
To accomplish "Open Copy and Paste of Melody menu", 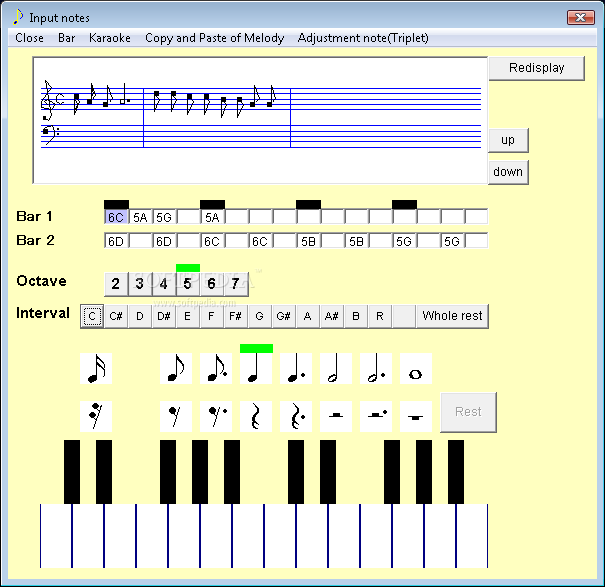I will coord(215,38).
